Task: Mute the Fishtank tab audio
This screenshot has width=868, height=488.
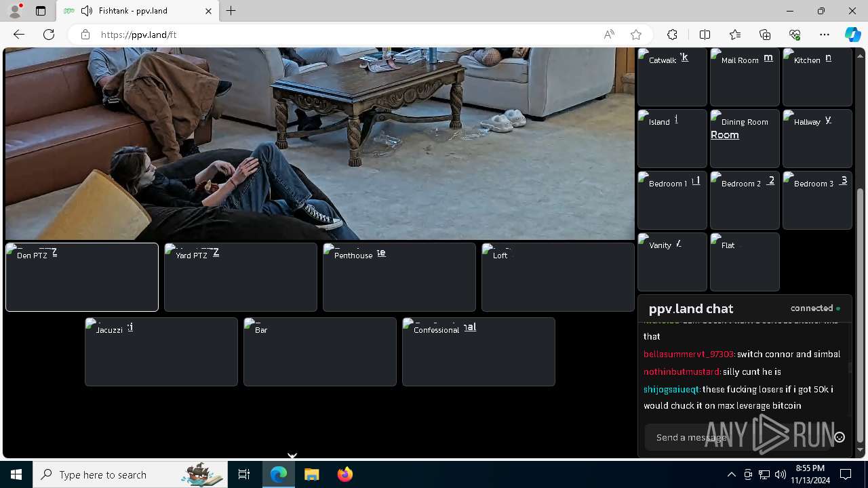Action: [87, 11]
